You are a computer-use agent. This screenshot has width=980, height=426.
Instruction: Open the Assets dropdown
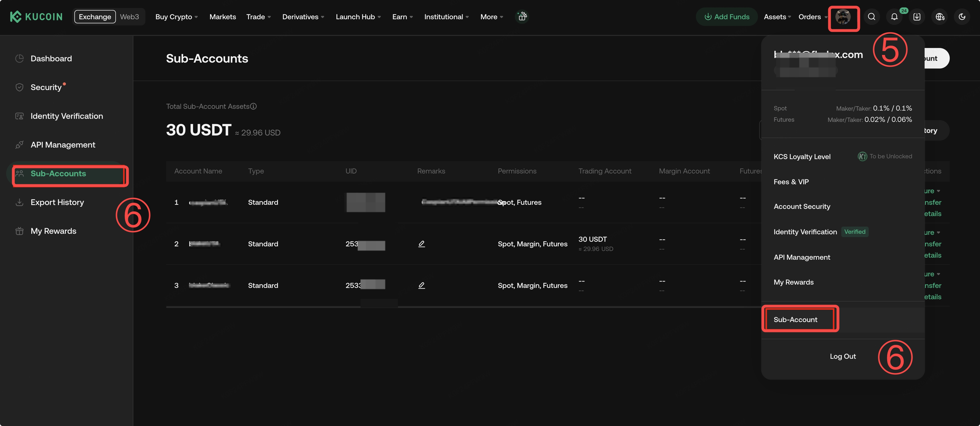coord(777,17)
